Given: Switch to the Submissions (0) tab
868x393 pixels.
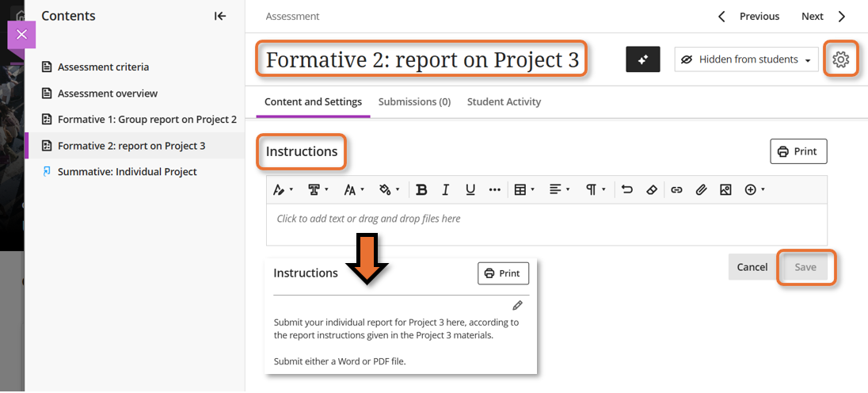Looking at the screenshot, I should 414,101.
